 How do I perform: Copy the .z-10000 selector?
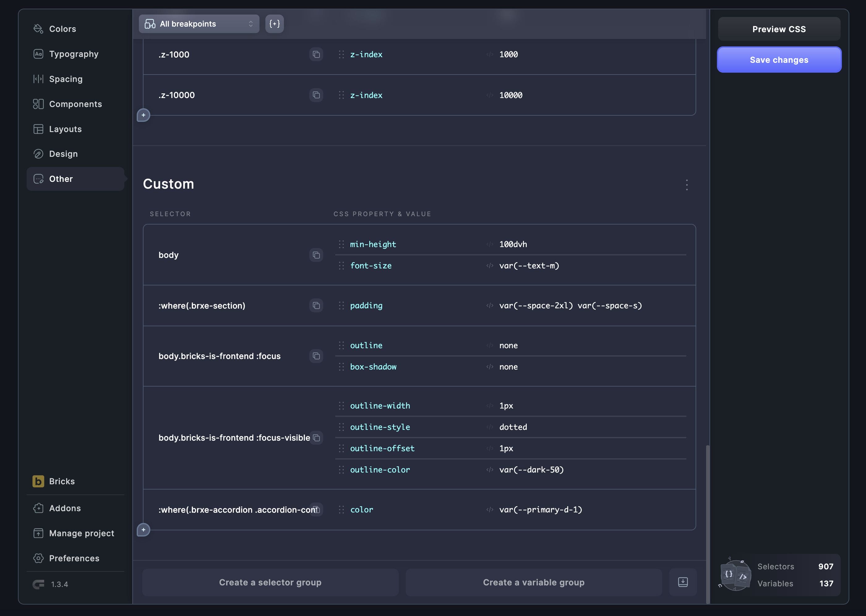click(316, 95)
